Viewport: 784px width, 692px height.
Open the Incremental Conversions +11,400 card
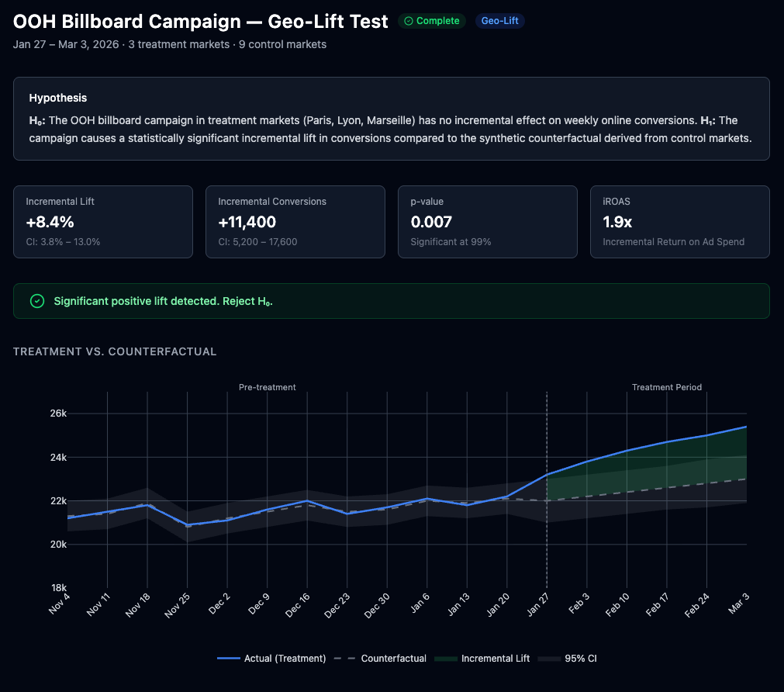tap(295, 222)
